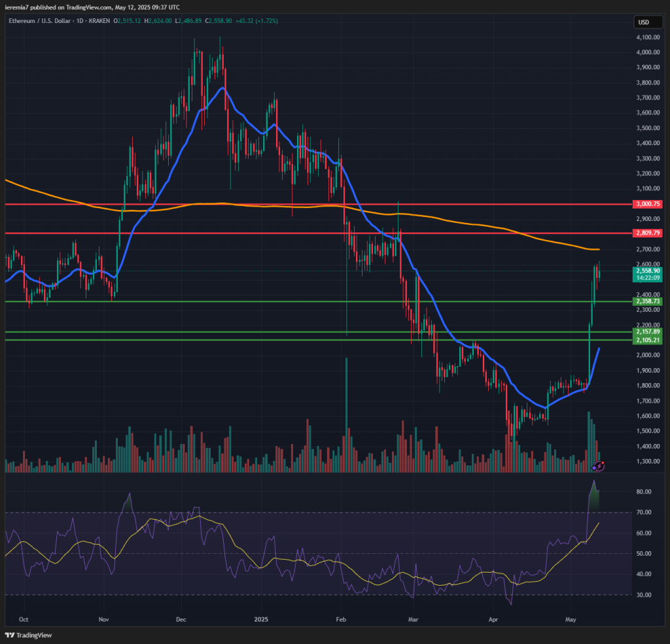Click the Feb label on time axis
Screen dimensions: 670x644
point(340,620)
